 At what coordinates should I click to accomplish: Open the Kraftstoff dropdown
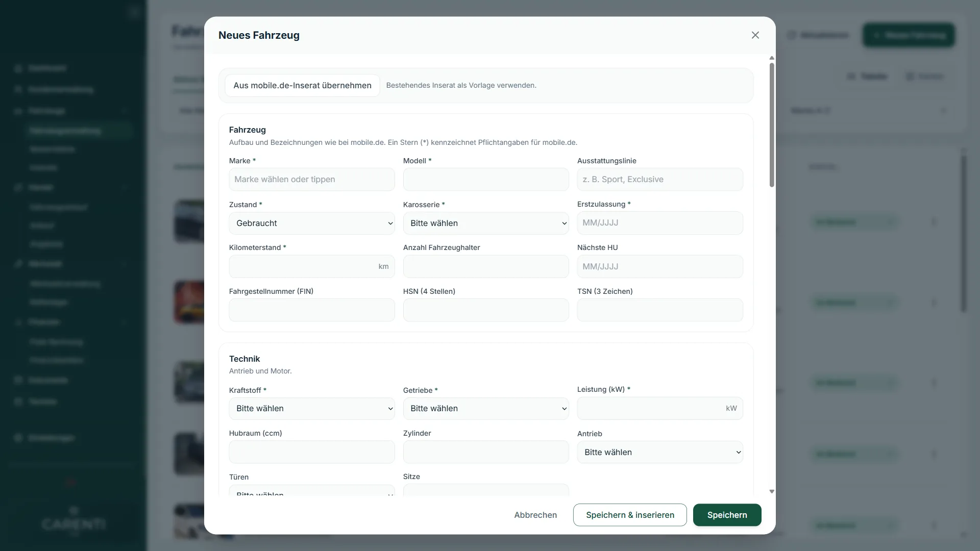[312, 409]
